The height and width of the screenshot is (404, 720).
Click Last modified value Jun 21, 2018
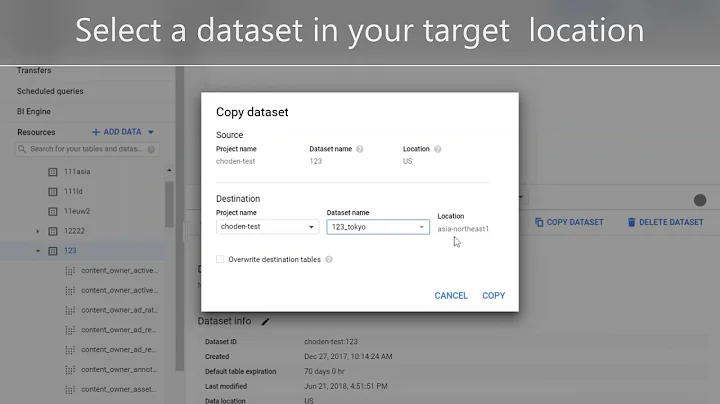coord(346,386)
